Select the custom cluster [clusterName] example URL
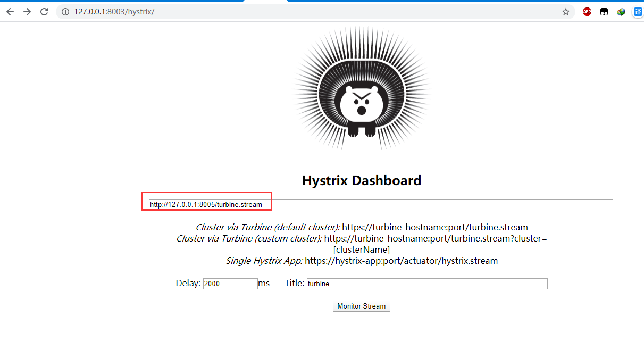The width and height of the screenshot is (644, 349). tap(436, 244)
